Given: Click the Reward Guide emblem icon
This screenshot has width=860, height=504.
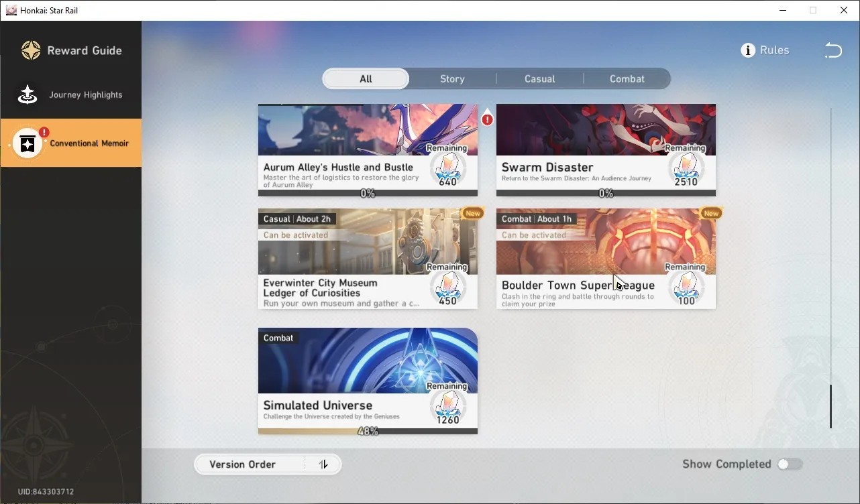Looking at the screenshot, I should coord(31,50).
